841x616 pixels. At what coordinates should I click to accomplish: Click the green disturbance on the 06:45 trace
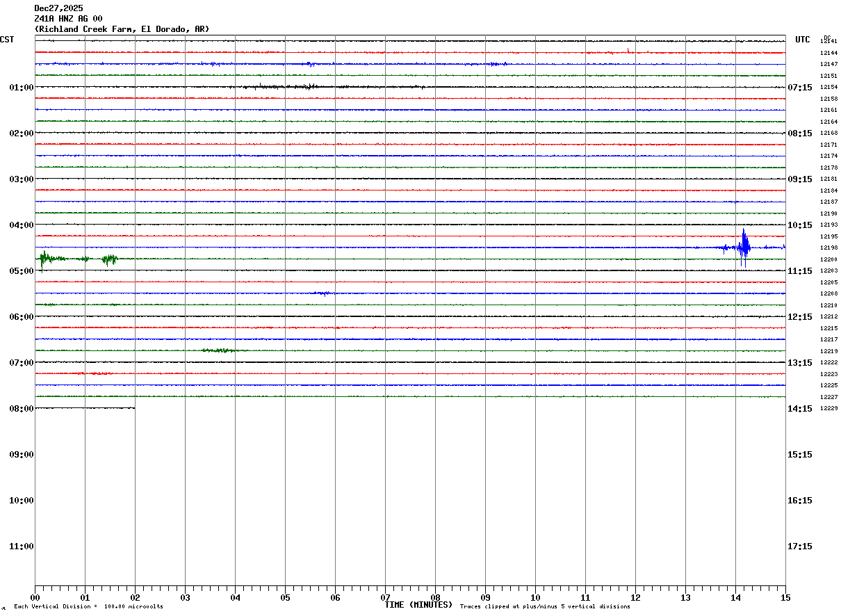tap(222, 350)
